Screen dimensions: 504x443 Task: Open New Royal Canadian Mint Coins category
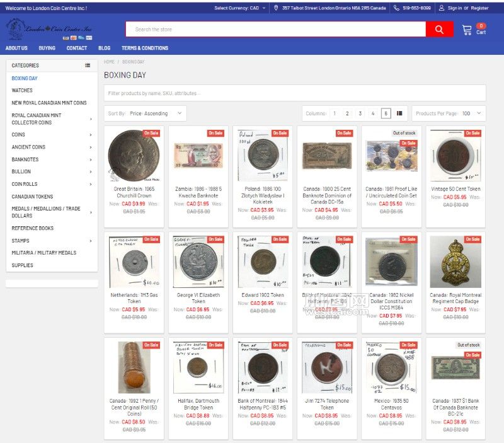pyautogui.click(x=49, y=103)
